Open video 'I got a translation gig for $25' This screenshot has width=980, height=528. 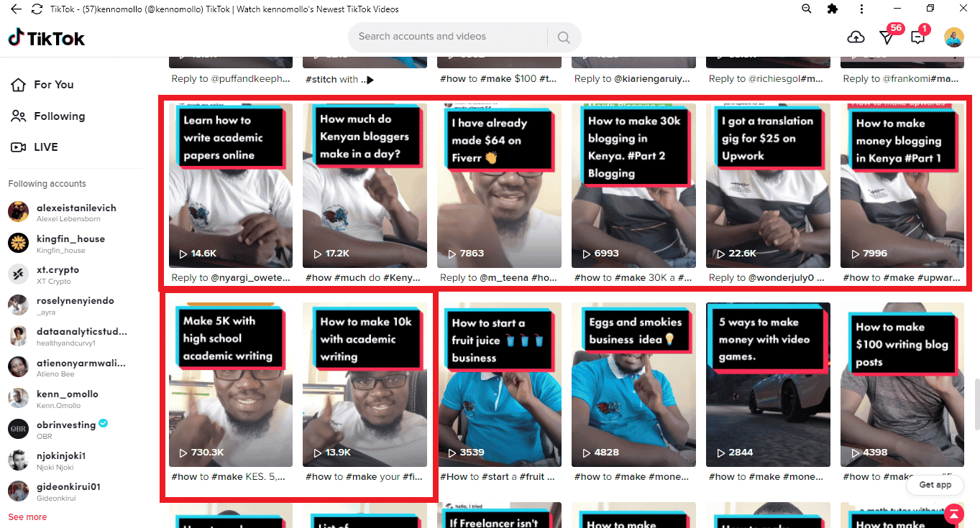pyautogui.click(x=768, y=185)
